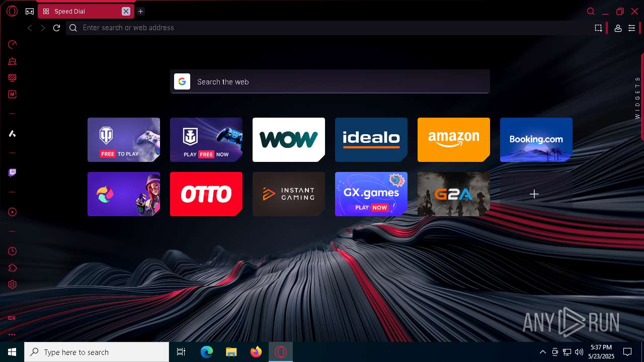Click the Google logo in search box
Screen dimensions: 644x362
[x=182, y=81]
